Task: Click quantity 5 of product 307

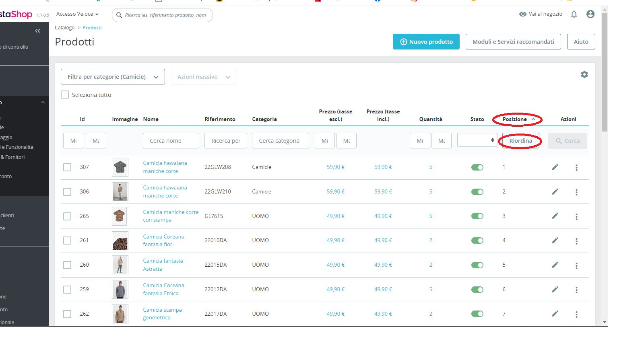Action: [431, 167]
